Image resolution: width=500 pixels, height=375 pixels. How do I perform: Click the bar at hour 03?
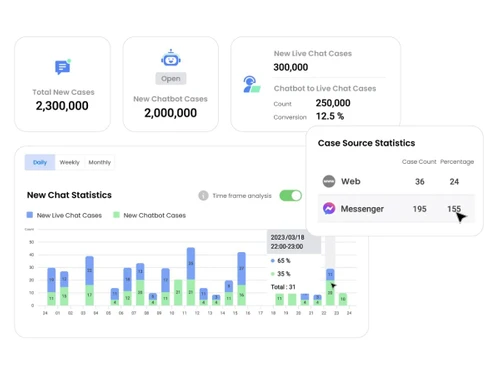coord(89,281)
